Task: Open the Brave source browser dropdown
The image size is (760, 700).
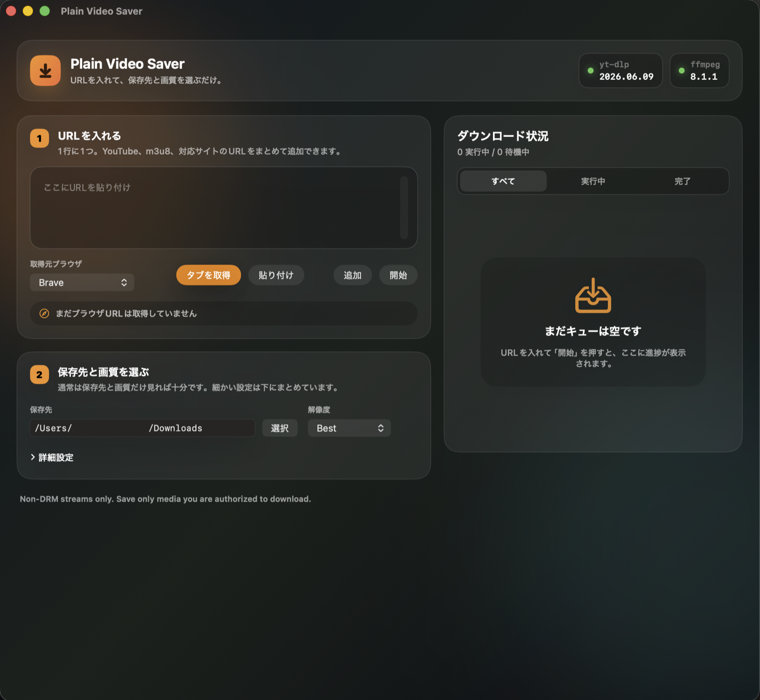Action: click(82, 283)
